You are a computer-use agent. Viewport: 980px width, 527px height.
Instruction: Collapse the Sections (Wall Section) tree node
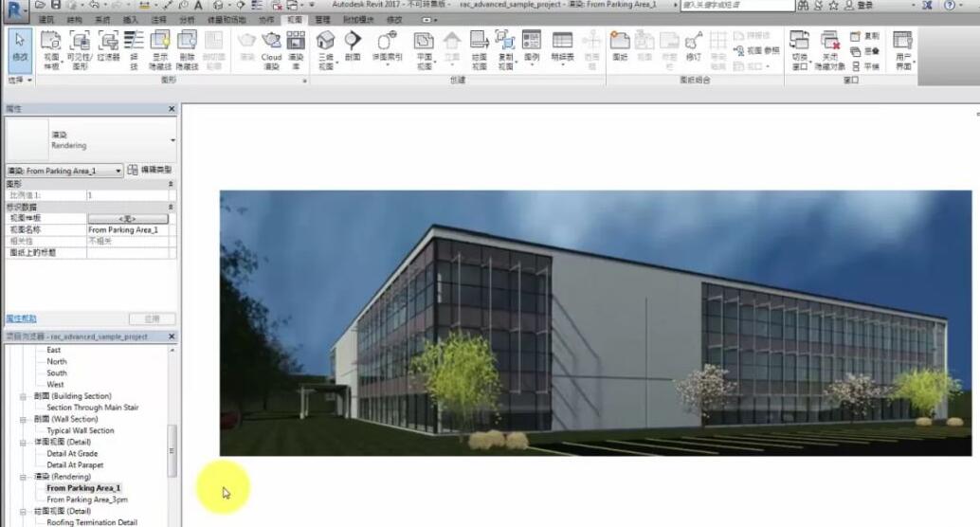(23, 420)
